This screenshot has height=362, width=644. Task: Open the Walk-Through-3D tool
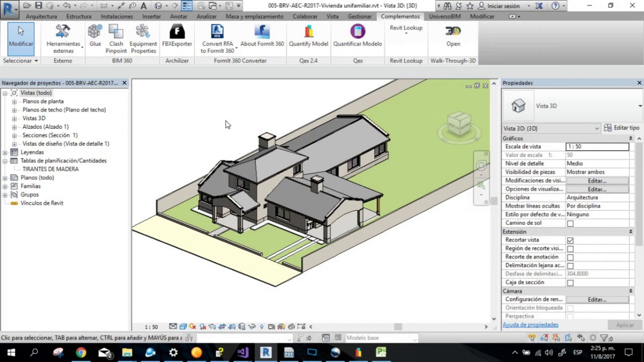453,36
